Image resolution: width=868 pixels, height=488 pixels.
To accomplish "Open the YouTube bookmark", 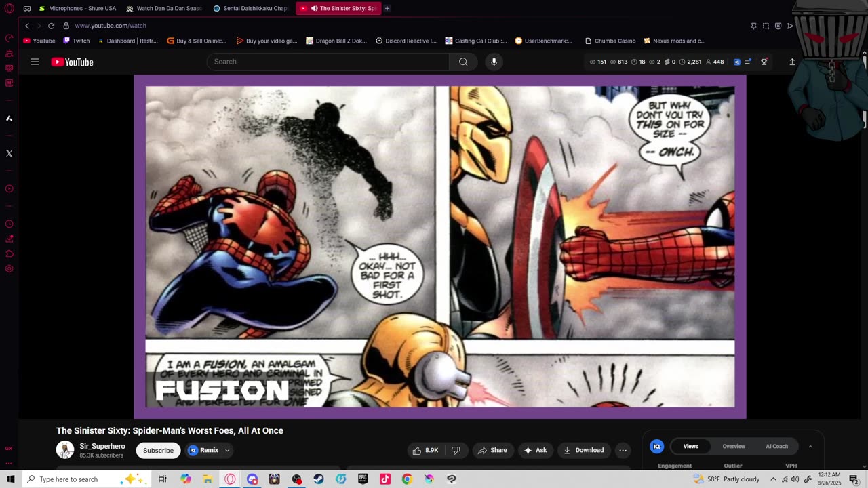I will pyautogui.click(x=39, y=41).
